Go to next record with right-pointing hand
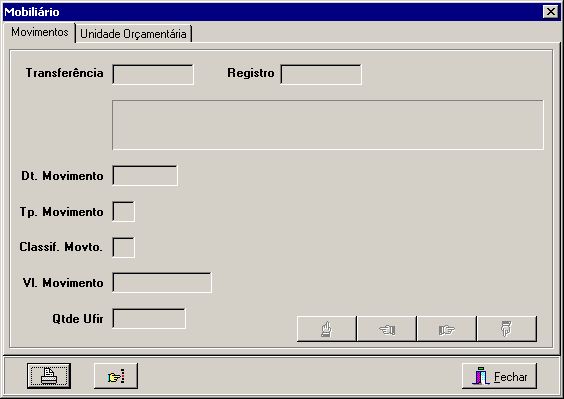This screenshot has height=399, width=564. click(x=447, y=329)
